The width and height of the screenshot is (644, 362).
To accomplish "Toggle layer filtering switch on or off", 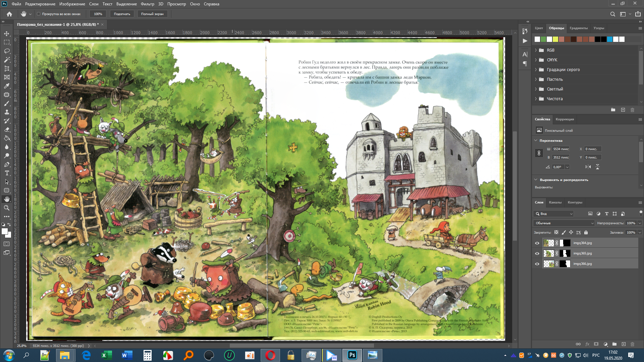I will pyautogui.click(x=641, y=213).
